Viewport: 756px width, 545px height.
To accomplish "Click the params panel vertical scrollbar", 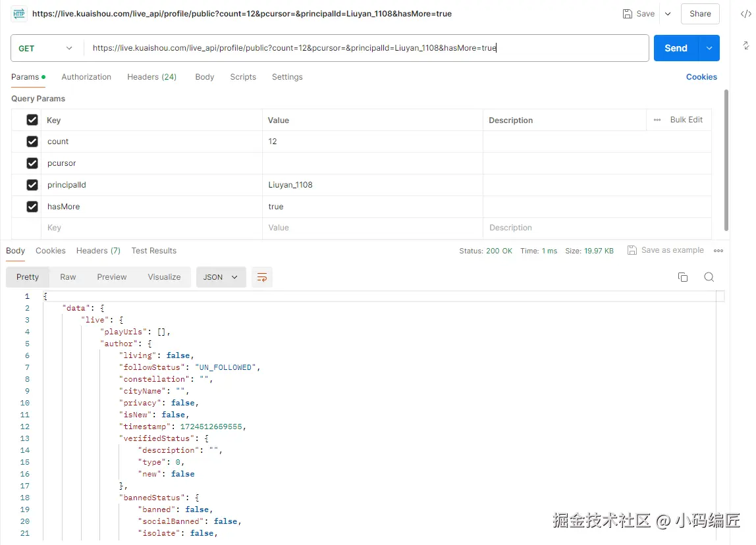I will click(726, 160).
